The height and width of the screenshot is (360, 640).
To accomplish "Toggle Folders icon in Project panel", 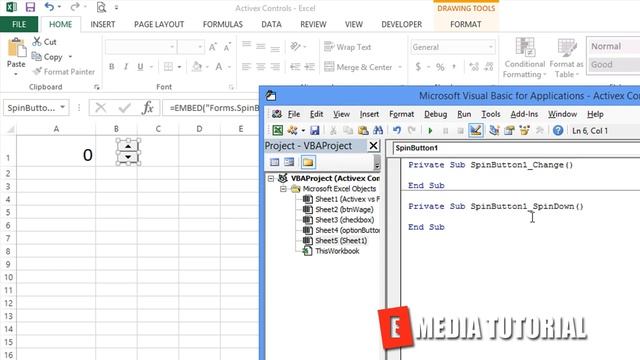I will pyautogui.click(x=308, y=162).
